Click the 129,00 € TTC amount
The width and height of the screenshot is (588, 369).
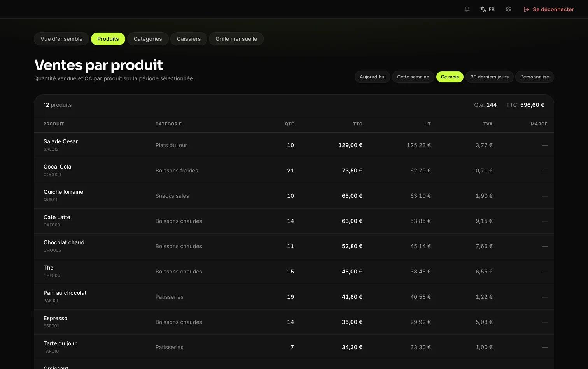[350, 145]
